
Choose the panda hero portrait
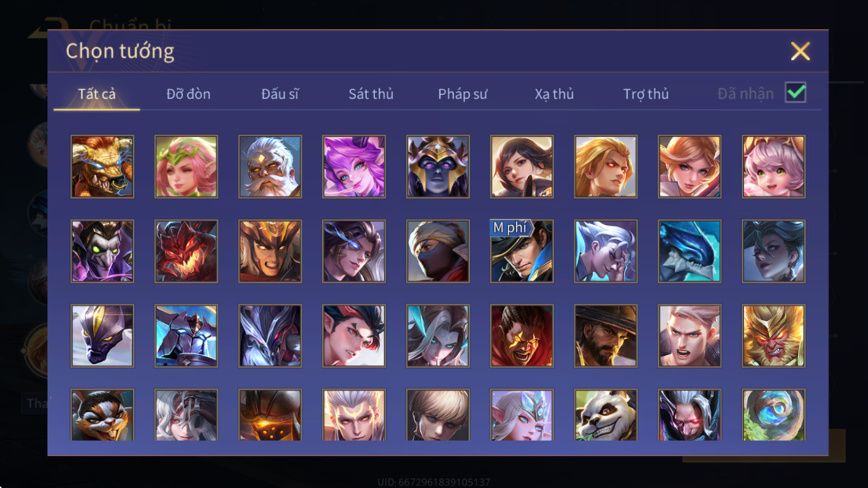click(606, 415)
